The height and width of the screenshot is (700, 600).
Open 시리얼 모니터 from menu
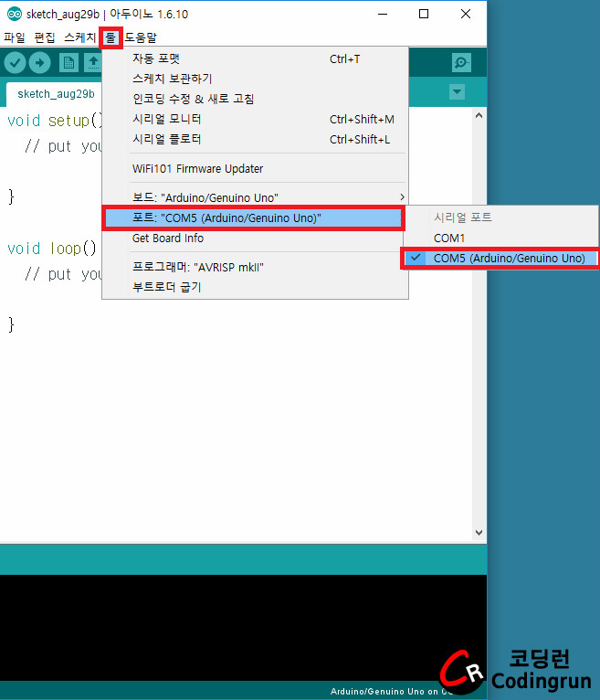[255, 119]
